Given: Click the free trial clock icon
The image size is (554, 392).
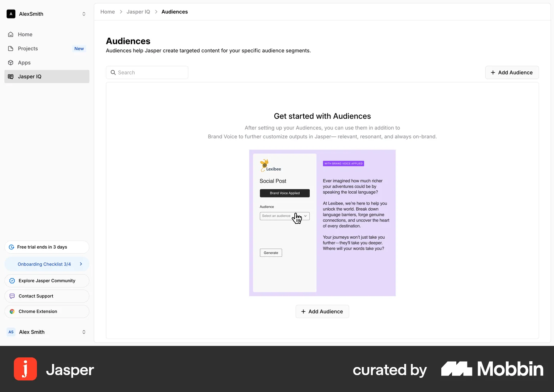Looking at the screenshot, I should [12, 247].
